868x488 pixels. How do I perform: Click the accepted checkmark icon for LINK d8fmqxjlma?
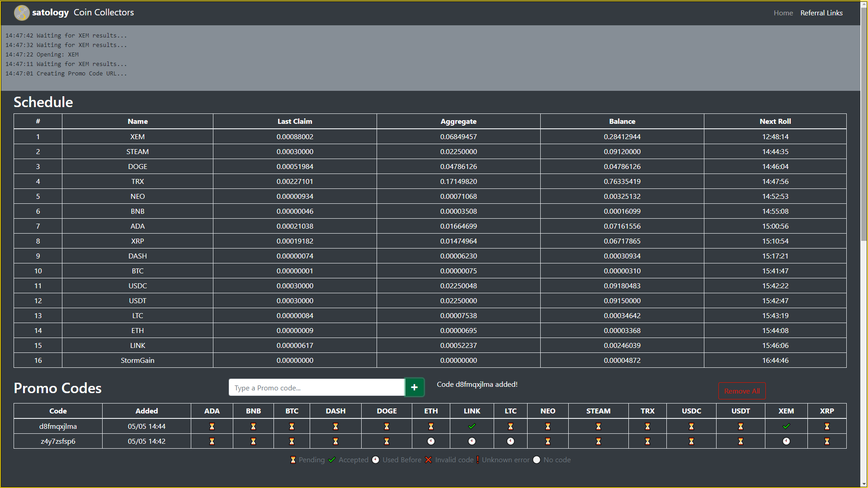pyautogui.click(x=472, y=426)
